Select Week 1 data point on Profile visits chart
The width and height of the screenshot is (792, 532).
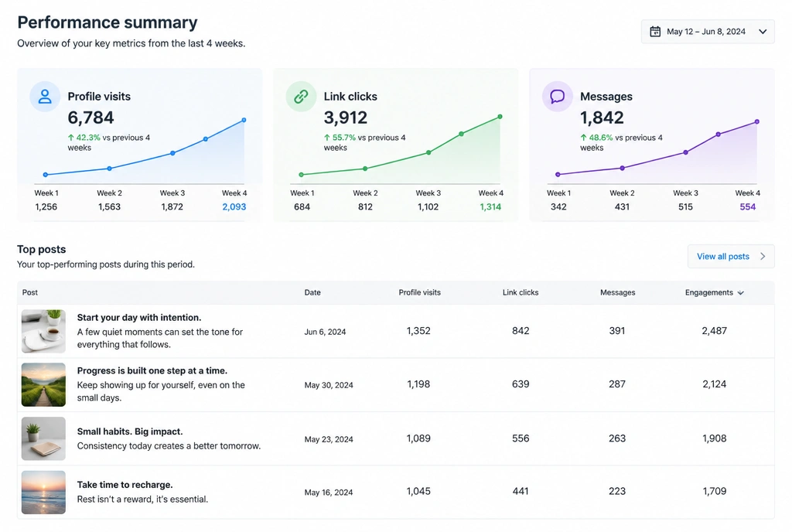point(46,175)
